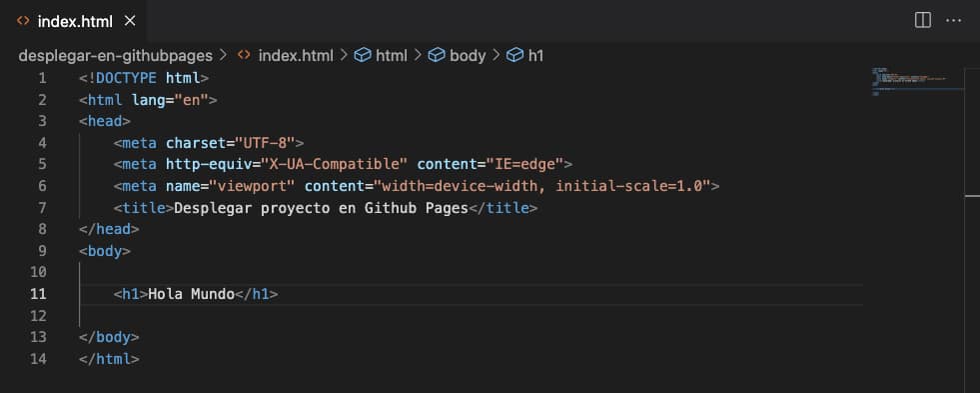Click the h1 cube icon in breadcrumbs
The image size is (980, 393).
[x=514, y=56]
